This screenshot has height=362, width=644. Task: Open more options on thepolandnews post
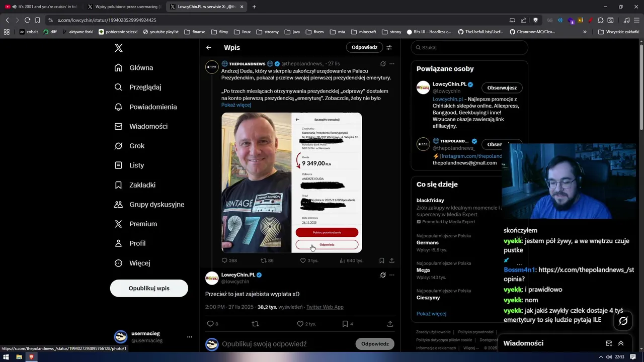[x=392, y=64]
